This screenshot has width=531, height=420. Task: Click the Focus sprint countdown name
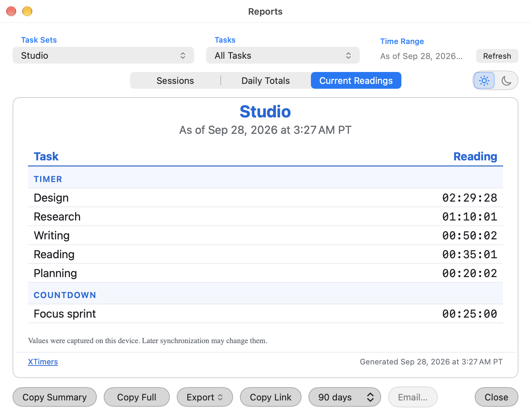tap(65, 314)
